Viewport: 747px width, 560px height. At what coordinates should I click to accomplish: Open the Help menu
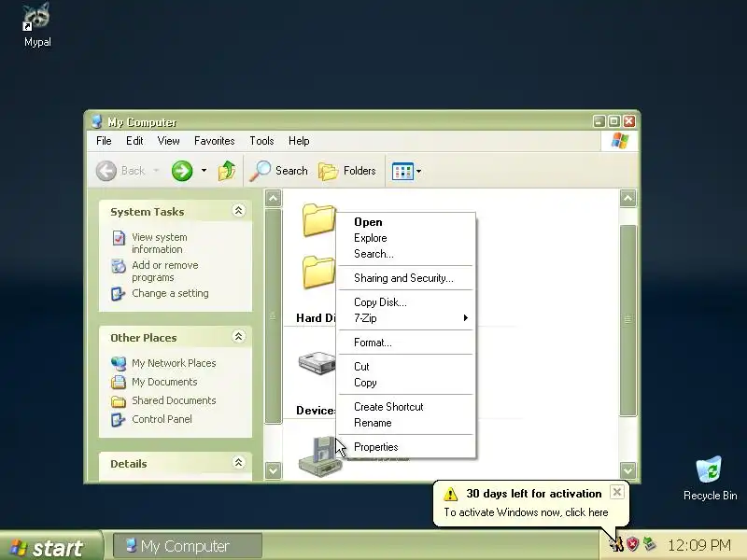pos(299,141)
